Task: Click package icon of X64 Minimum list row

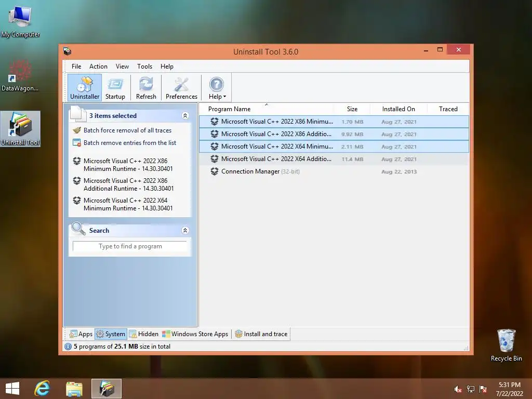Action: click(215, 147)
